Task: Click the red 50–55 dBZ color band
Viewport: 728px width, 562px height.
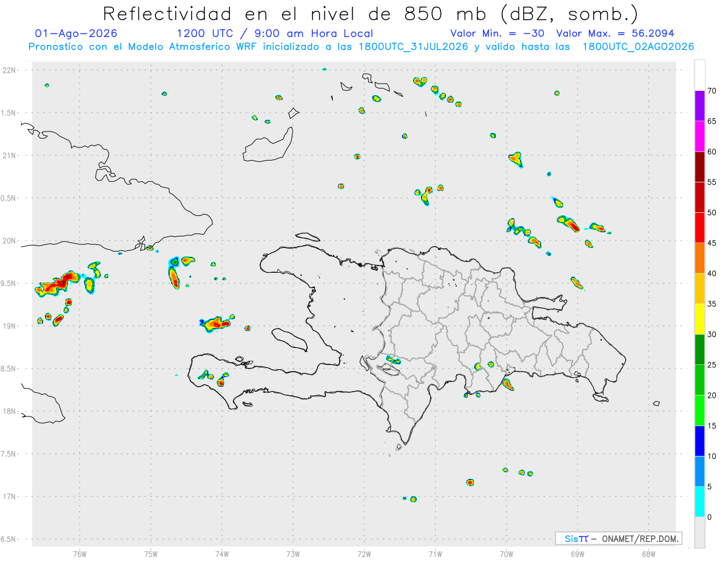Action: pos(699,197)
